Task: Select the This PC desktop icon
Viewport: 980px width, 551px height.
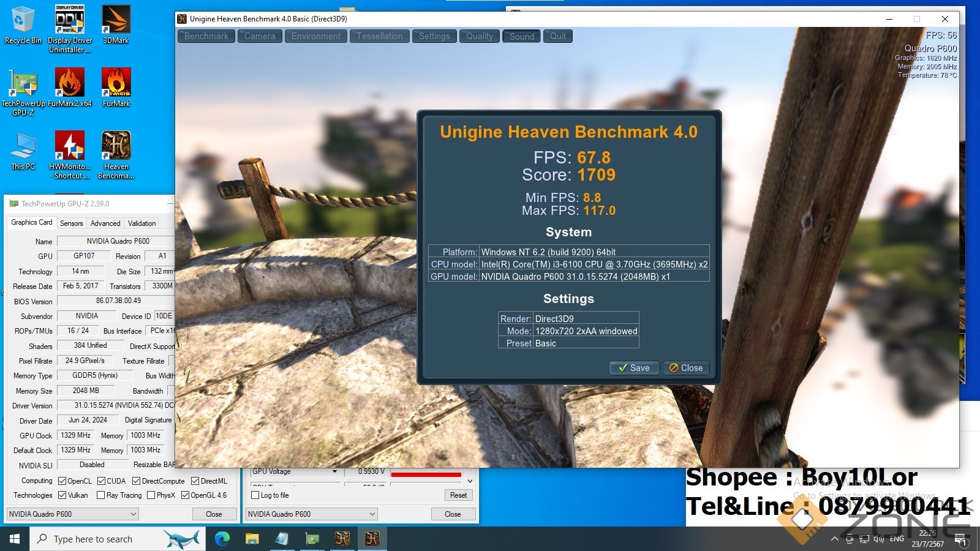Action: pos(23,151)
